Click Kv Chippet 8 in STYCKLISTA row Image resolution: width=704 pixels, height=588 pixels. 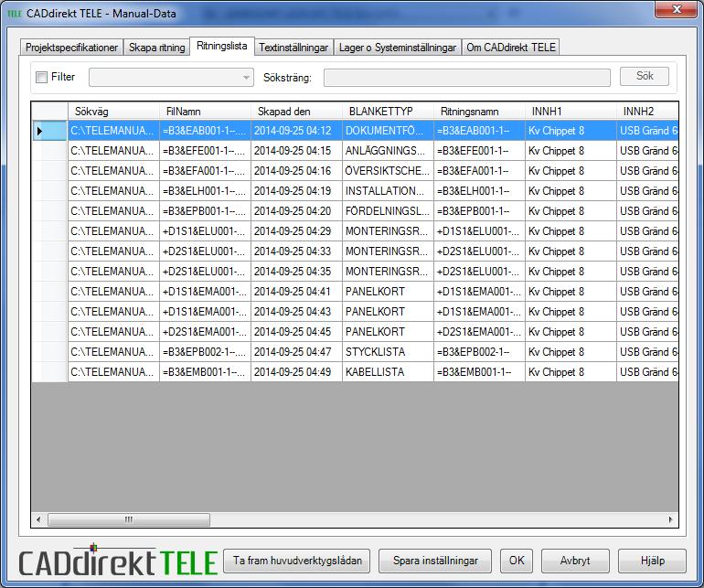(x=571, y=352)
